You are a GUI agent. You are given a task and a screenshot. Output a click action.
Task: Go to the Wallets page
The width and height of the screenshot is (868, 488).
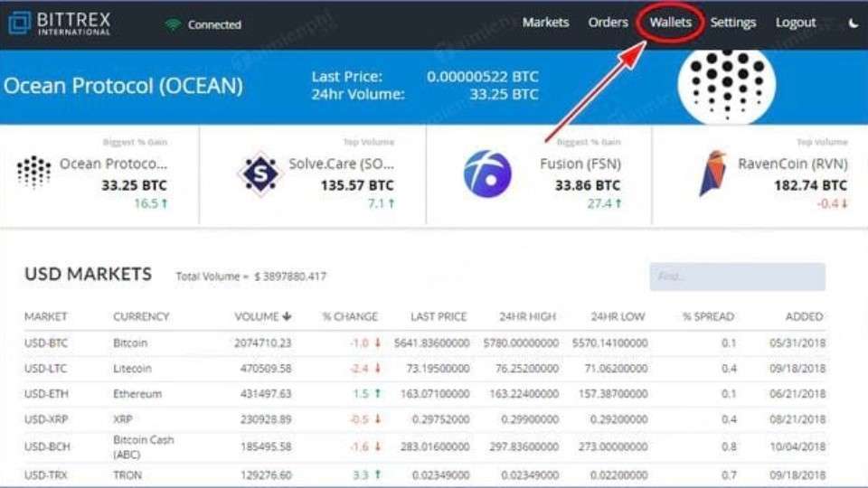(x=670, y=23)
